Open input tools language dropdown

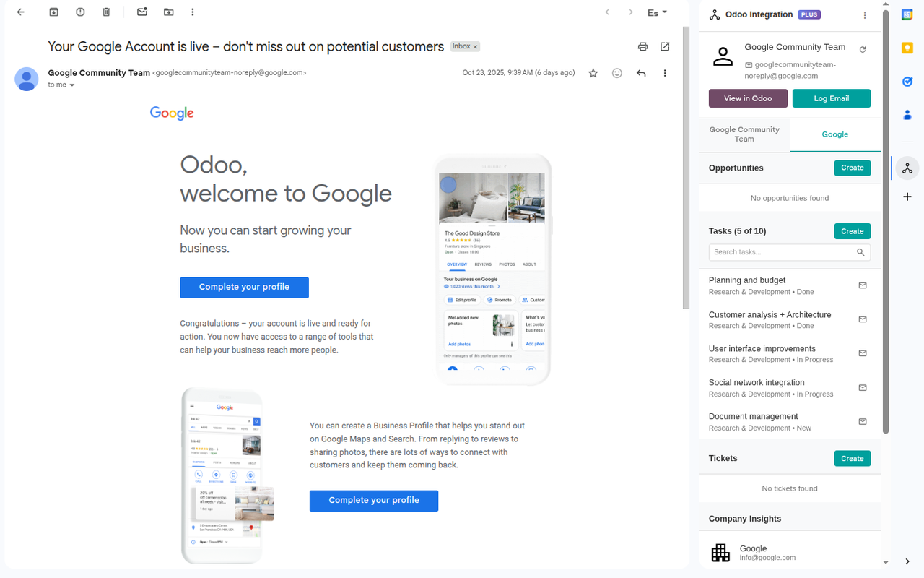[657, 12]
